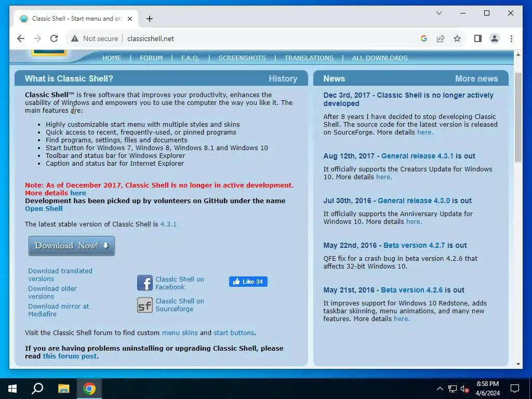Open Beta version 4.2.6 news link
Screen dimensions: 532x399
tap(411, 290)
